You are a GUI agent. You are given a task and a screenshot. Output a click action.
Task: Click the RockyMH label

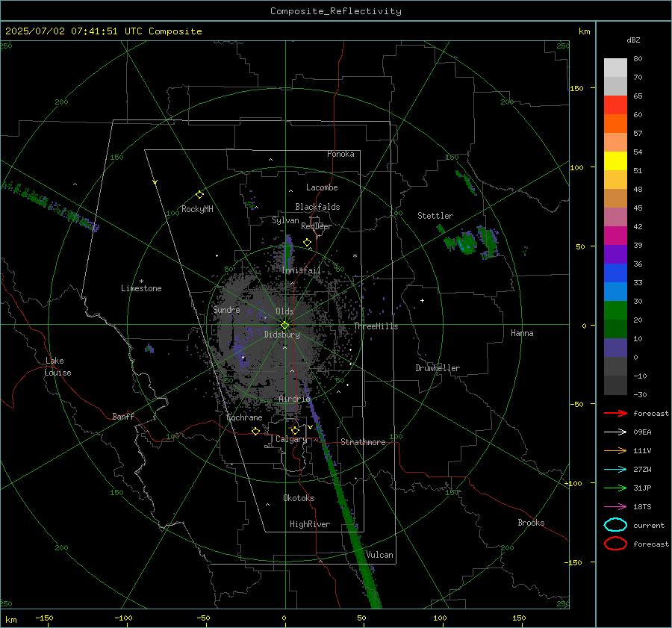(197, 209)
